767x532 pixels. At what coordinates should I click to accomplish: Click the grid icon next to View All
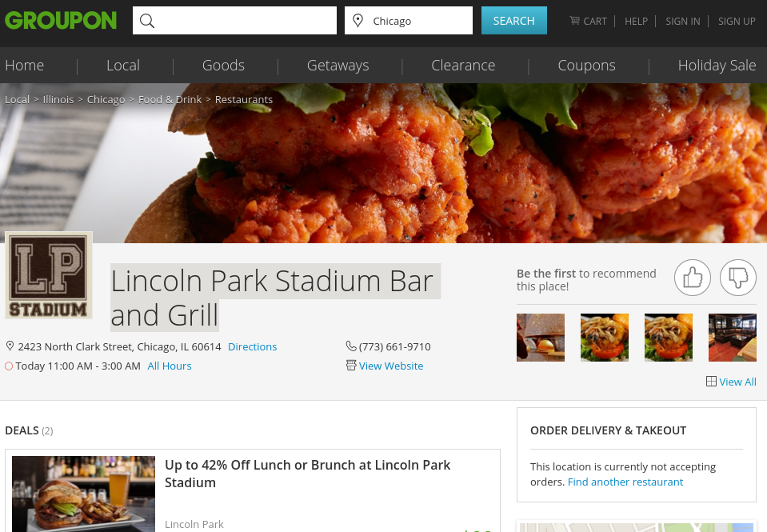click(711, 382)
